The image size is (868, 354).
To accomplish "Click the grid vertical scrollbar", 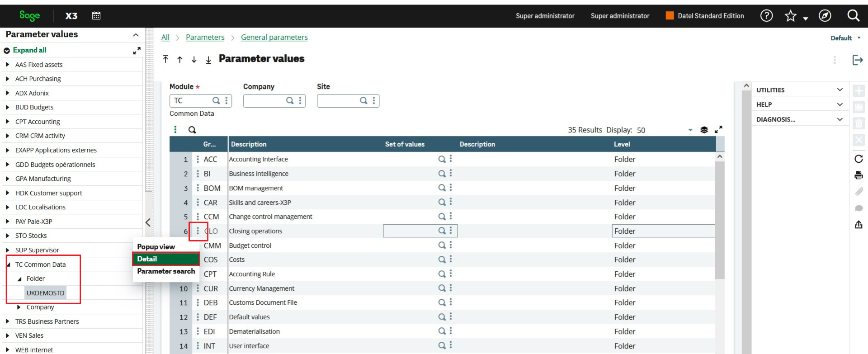I will [720, 219].
